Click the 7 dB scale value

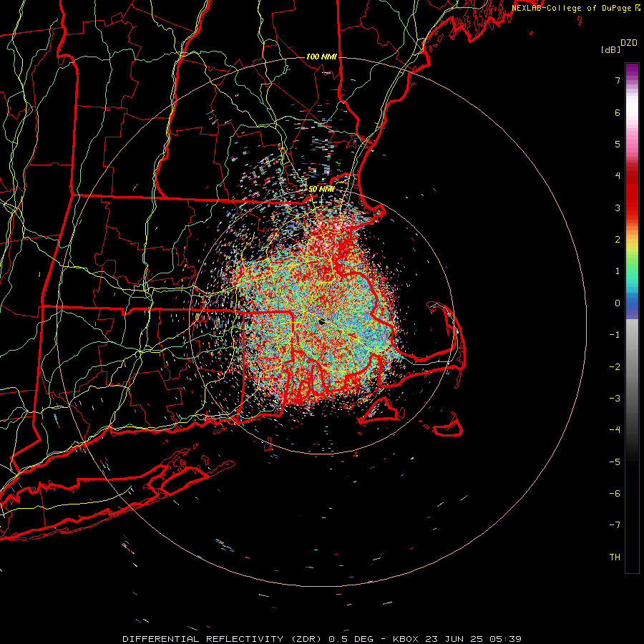pos(618,80)
